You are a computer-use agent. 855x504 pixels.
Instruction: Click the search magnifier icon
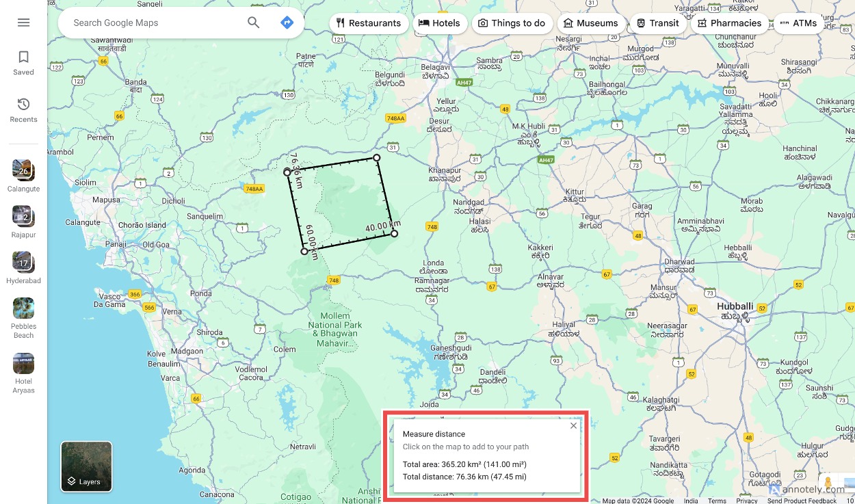(x=253, y=23)
